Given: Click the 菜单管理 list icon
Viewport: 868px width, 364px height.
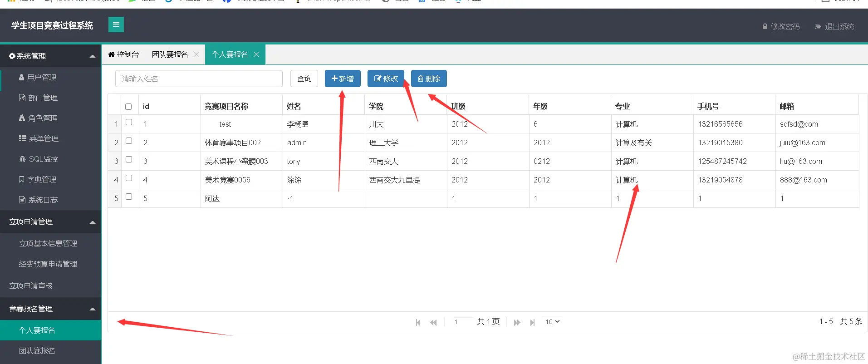Looking at the screenshot, I should (22, 138).
